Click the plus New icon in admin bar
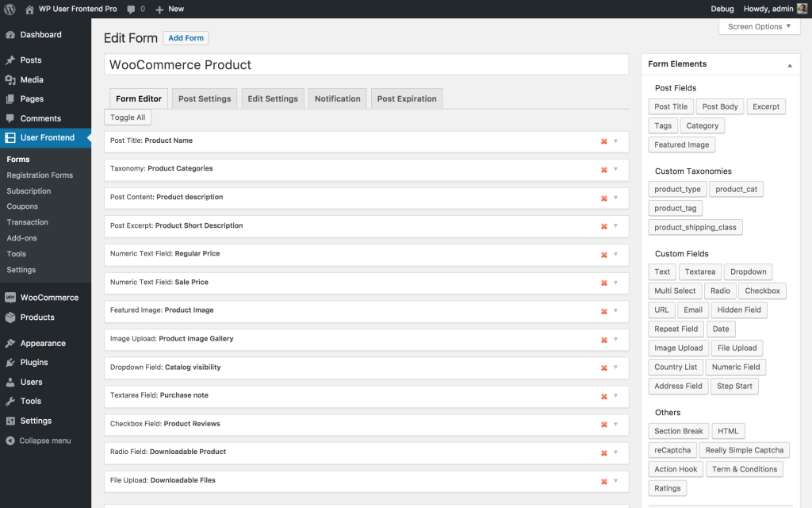The width and height of the screenshot is (812, 508). (159, 10)
